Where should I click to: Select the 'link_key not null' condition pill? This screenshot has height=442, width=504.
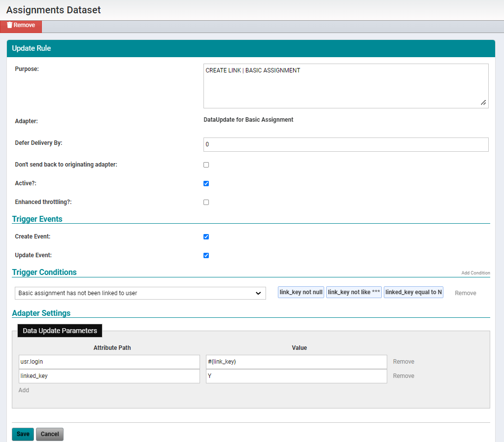(x=301, y=292)
